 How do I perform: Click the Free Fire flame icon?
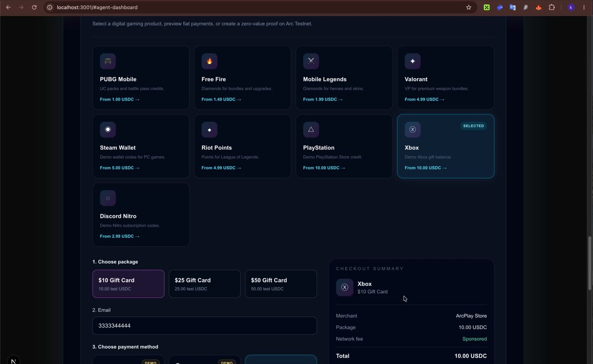[210, 61]
